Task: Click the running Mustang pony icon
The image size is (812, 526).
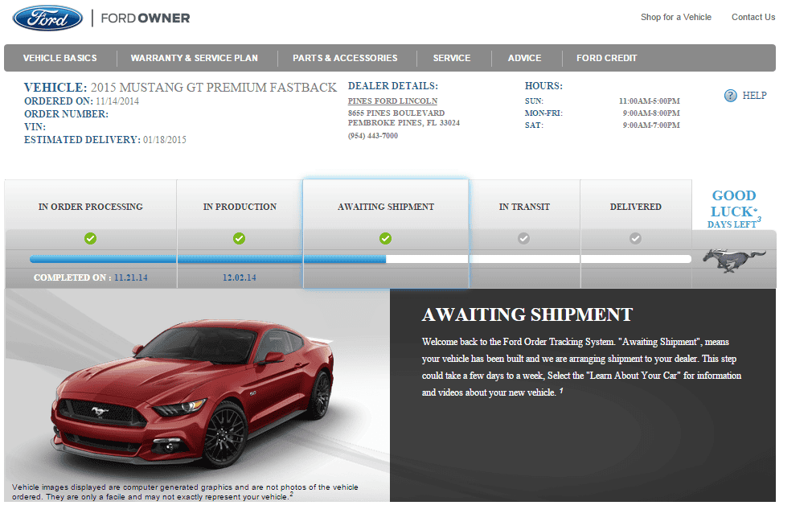Action: [x=734, y=260]
